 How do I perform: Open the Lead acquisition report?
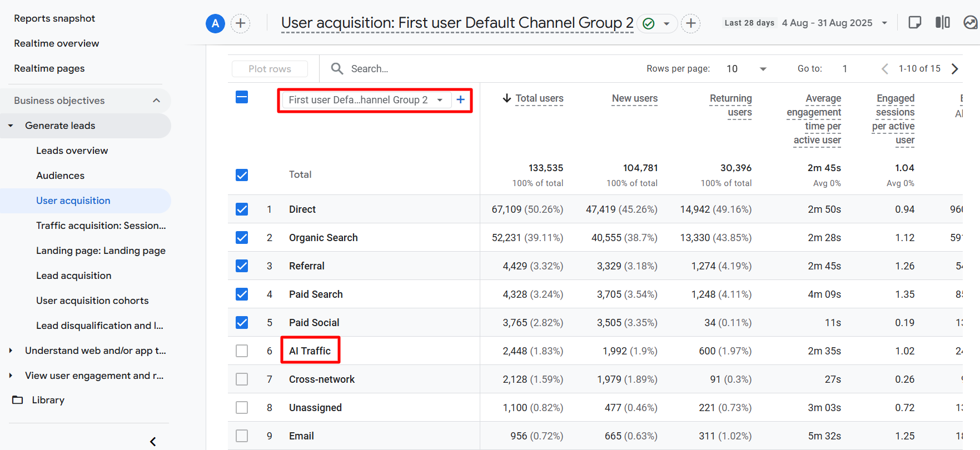pyautogui.click(x=74, y=276)
